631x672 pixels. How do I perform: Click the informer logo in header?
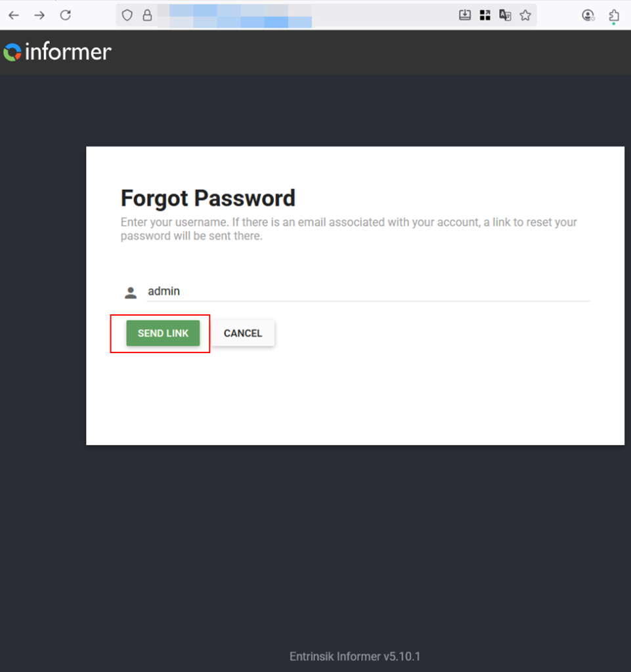(57, 52)
